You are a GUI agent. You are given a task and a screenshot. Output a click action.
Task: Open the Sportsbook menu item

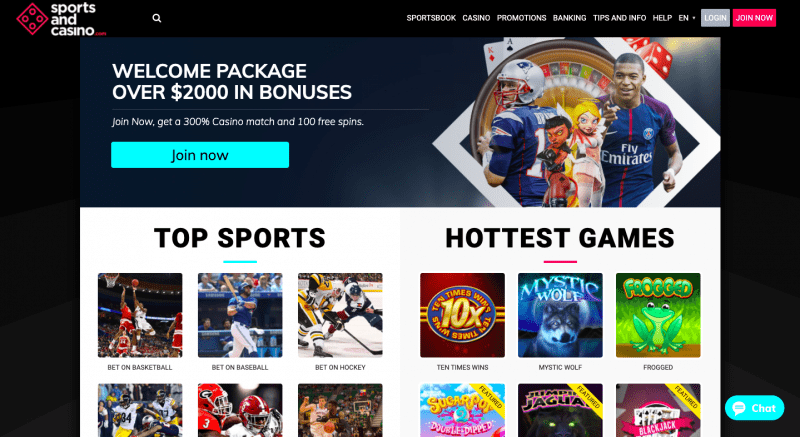431,18
